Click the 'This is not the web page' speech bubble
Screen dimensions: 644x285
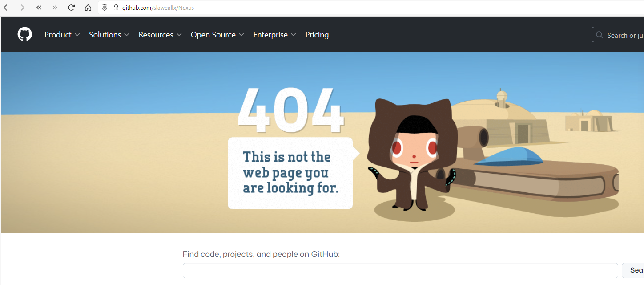pos(294,173)
